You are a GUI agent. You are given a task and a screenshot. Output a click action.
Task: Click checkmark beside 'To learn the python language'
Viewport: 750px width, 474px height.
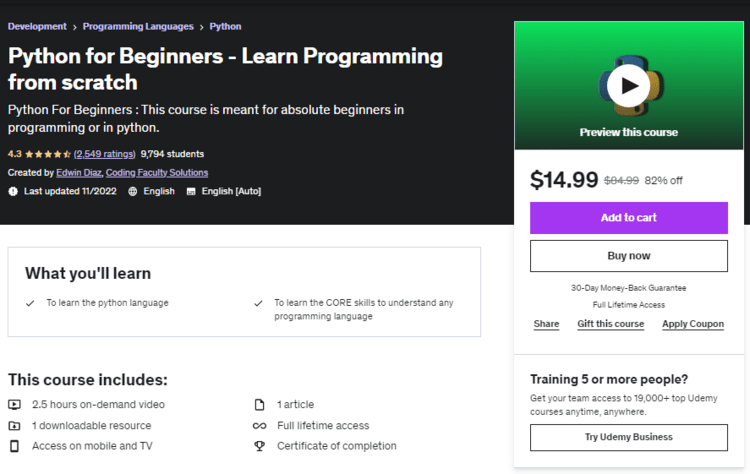click(x=30, y=303)
